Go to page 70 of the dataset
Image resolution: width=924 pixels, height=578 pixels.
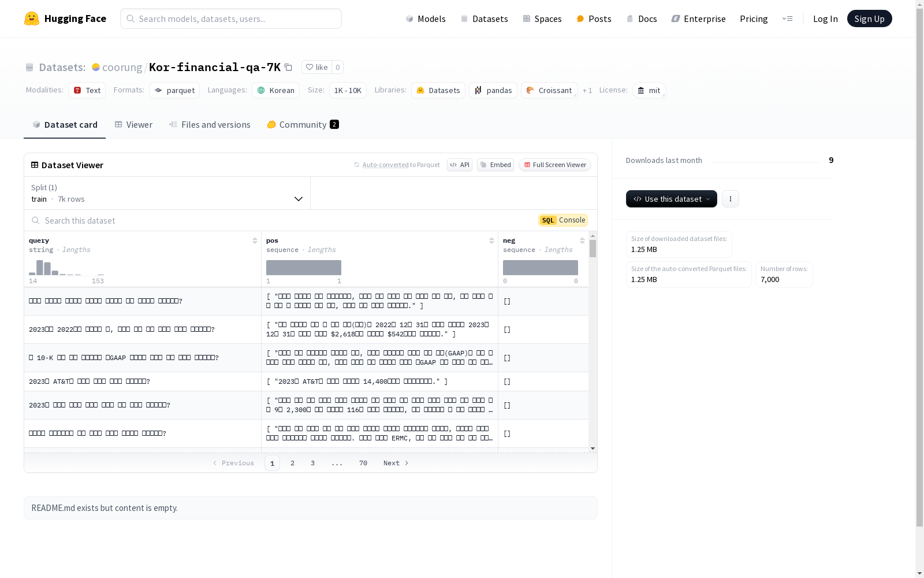pos(363,463)
